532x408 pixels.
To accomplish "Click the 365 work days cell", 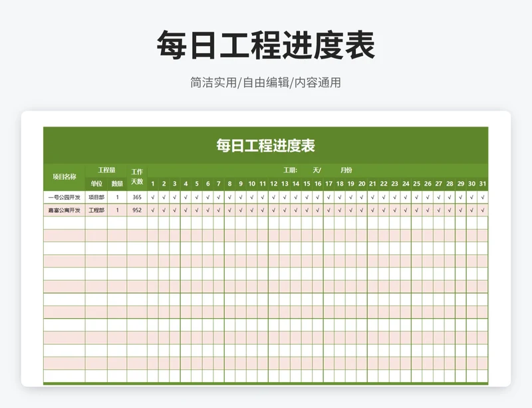I will [137, 198].
